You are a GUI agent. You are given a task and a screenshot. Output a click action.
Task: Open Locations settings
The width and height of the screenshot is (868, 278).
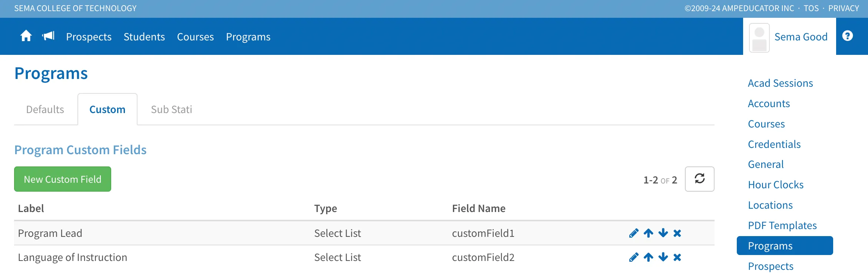[x=770, y=205]
